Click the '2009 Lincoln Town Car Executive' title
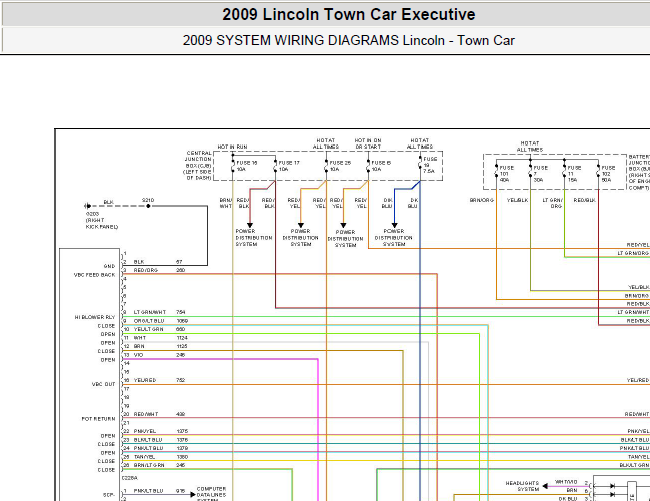This screenshot has width=650, height=501. (348, 15)
